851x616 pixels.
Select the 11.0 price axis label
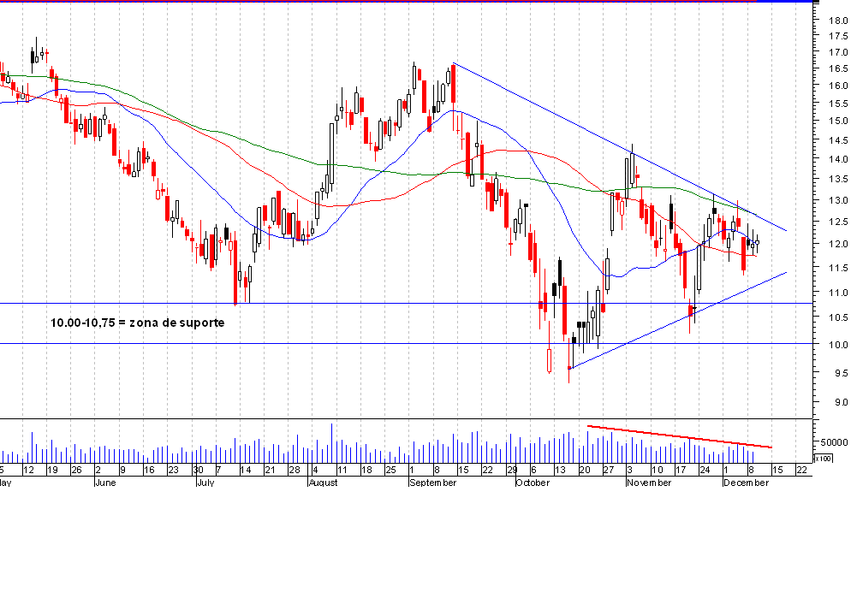[838, 293]
